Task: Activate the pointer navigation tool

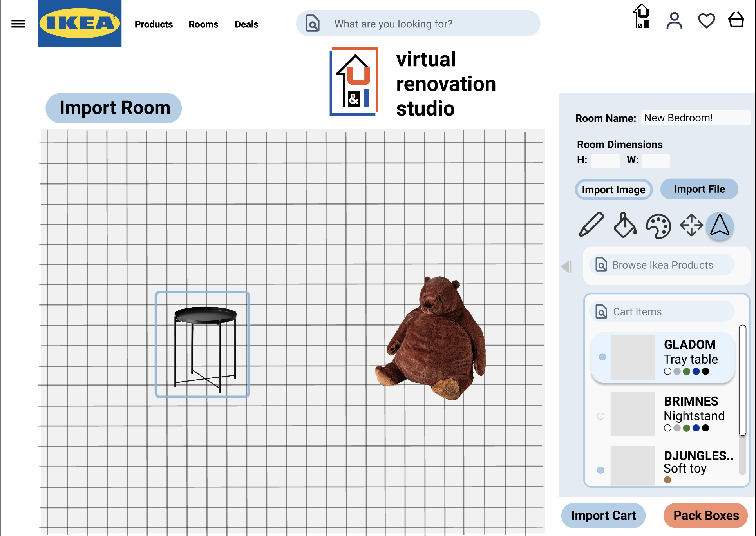Action: [720, 226]
